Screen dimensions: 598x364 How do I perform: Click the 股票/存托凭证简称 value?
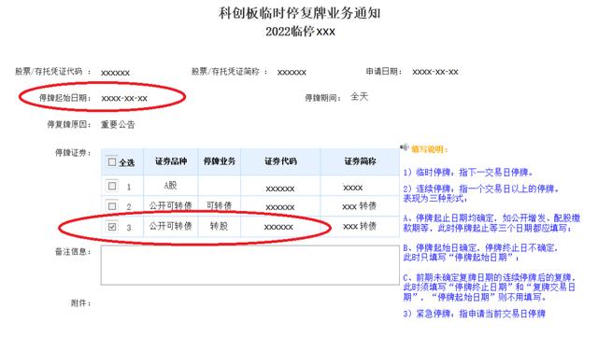coord(292,73)
